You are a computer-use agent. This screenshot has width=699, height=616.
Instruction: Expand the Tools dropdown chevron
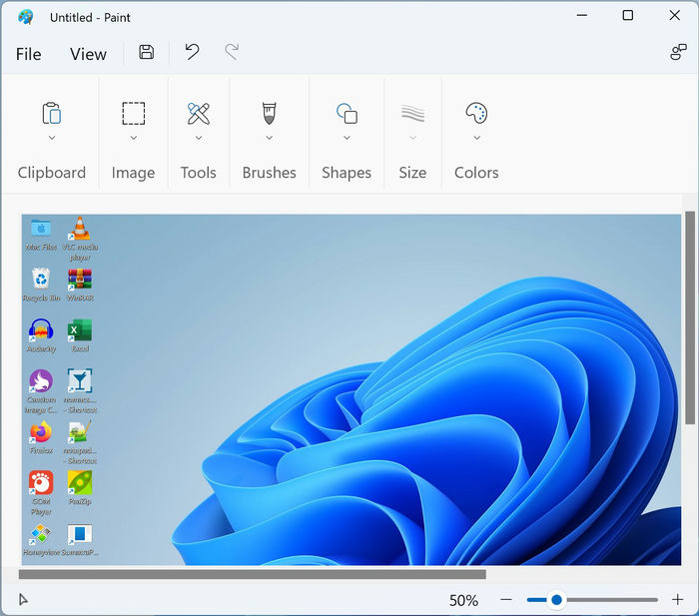point(199,138)
